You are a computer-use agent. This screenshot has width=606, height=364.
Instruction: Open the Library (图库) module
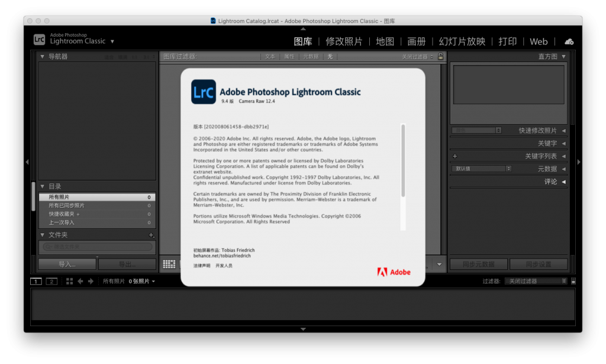coord(302,41)
